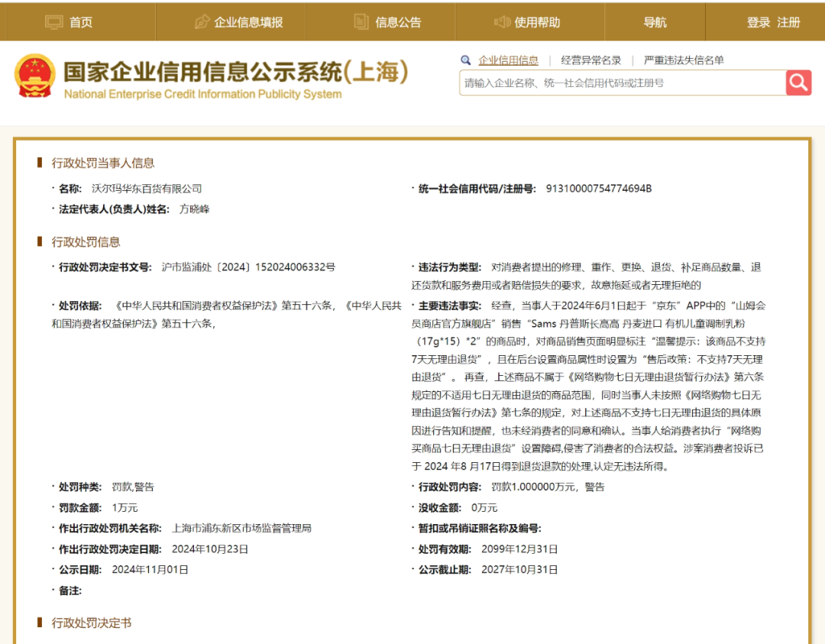
Task: Click the publication end date 2027年10月31日
Action: (x=519, y=569)
